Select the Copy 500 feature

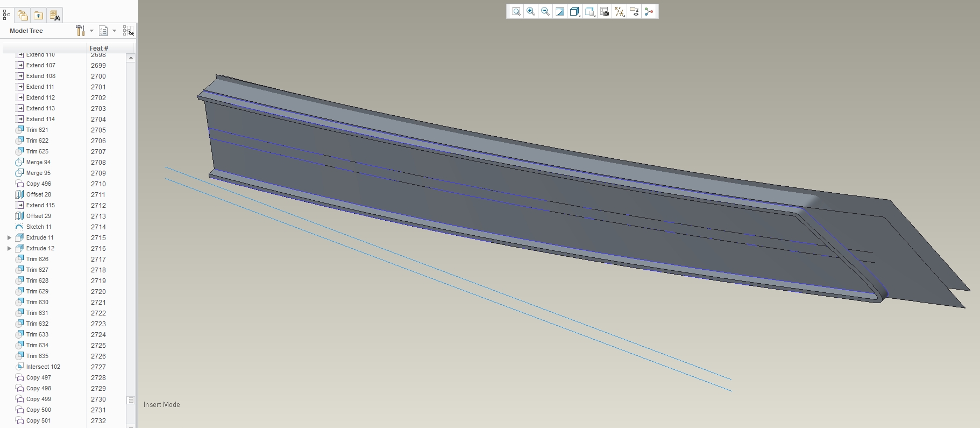[39, 410]
